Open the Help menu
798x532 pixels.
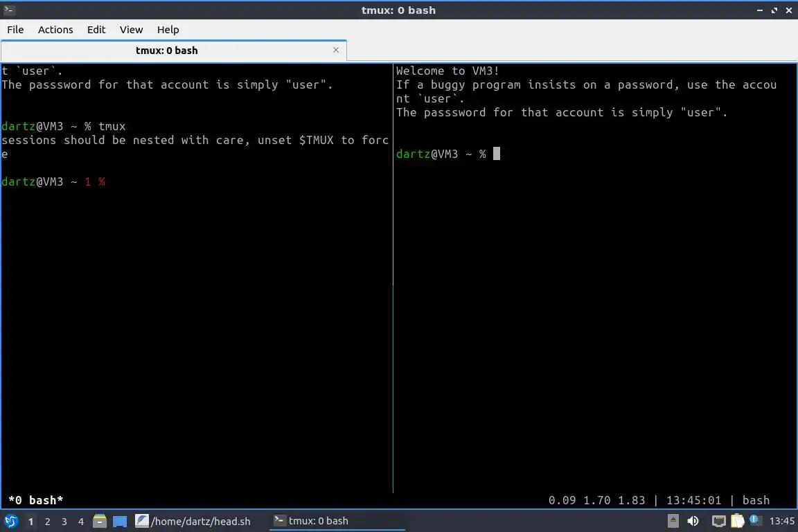[x=168, y=30]
